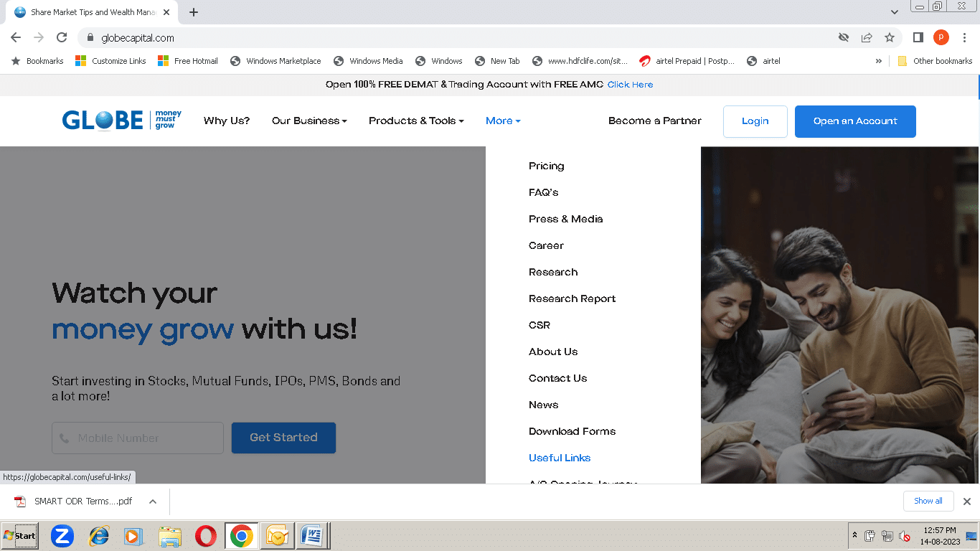Viewport: 980px width, 551px height.
Task: Click the GLOBE logo
Action: [122, 121]
